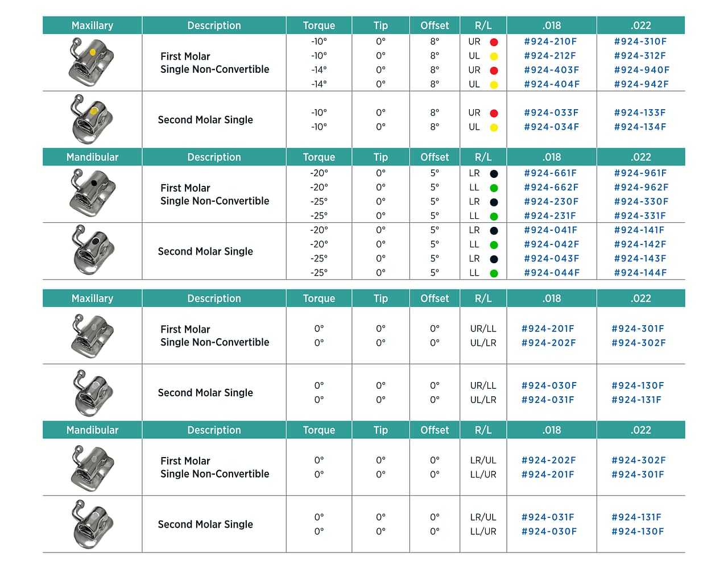Click the bottom mandibular second molar single tube image
728x573 pixels.
[92, 524]
